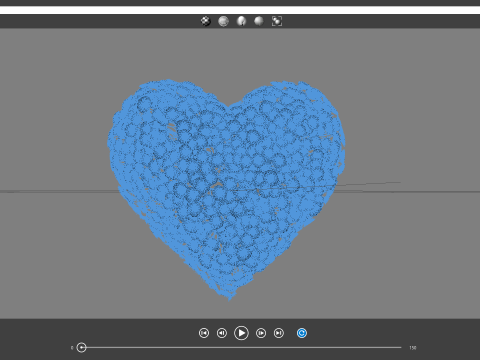Click the middle of the timeline slider track
Screen dimensions: 480x360
click(241, 348)
